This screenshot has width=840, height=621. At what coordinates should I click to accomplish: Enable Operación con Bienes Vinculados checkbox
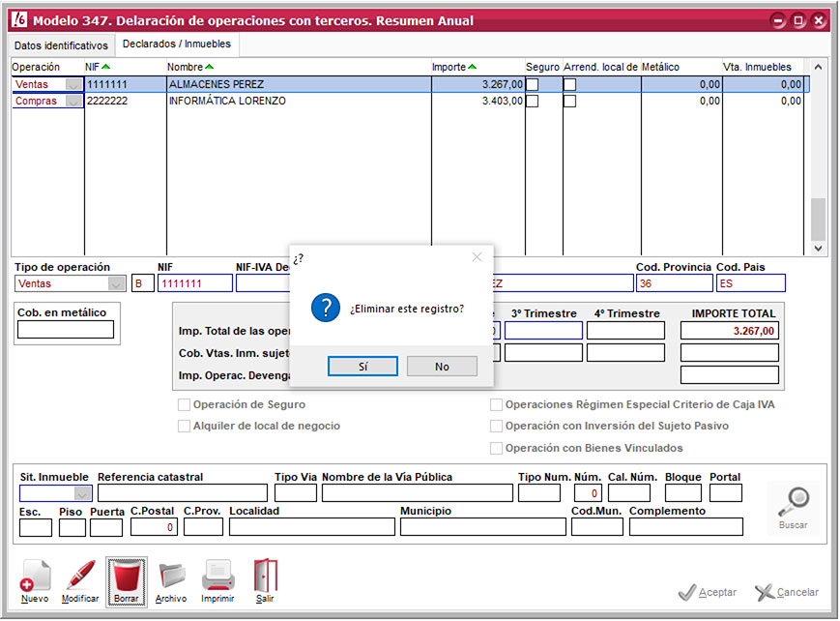(496, 448)
